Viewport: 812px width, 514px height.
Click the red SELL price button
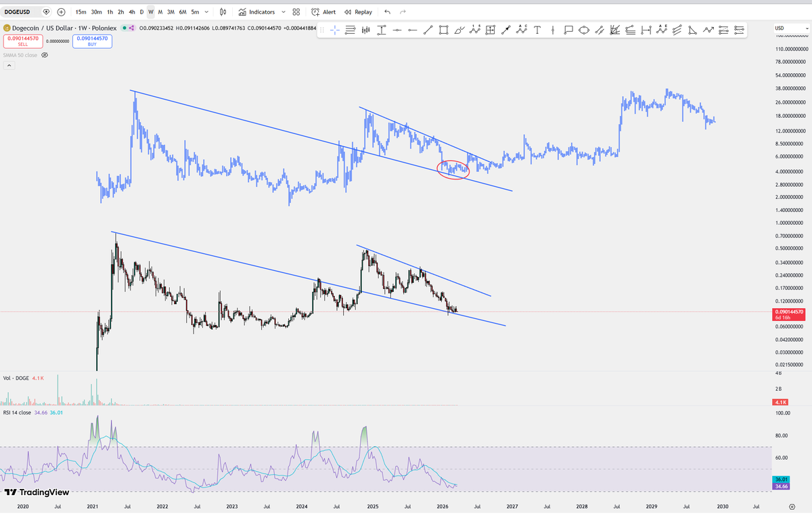pos(23,41)
